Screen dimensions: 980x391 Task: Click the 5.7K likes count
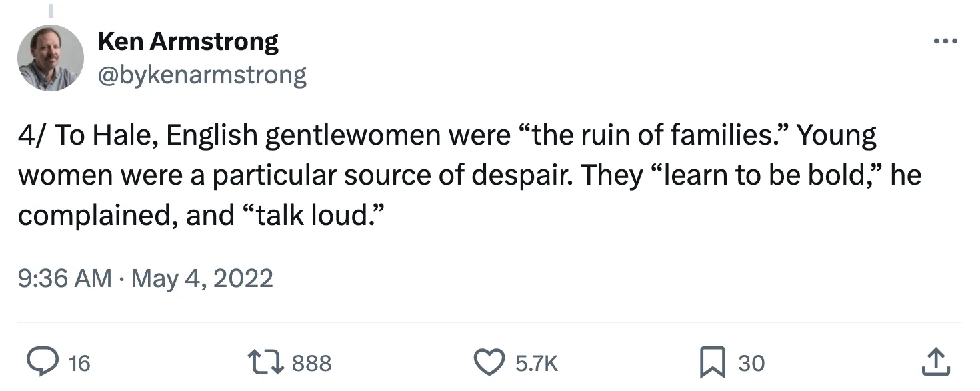[536, 363]
